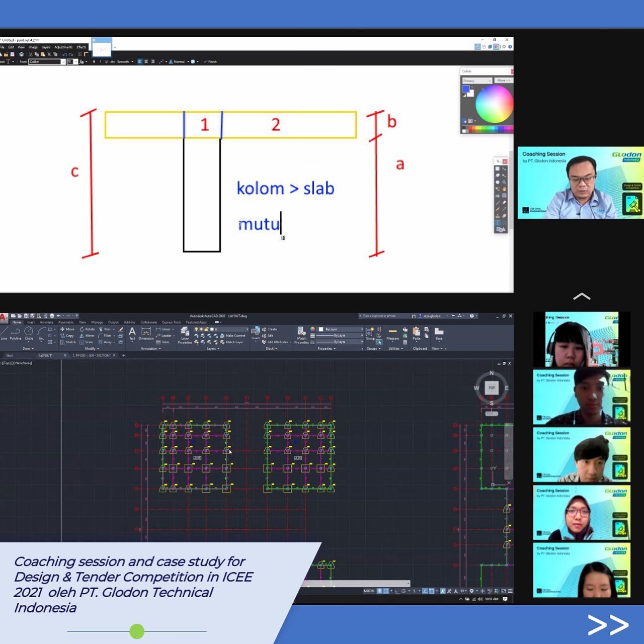Click the Undo arrow in paint.net toolbar
The image size is (644, 644).
coord(64,54)
